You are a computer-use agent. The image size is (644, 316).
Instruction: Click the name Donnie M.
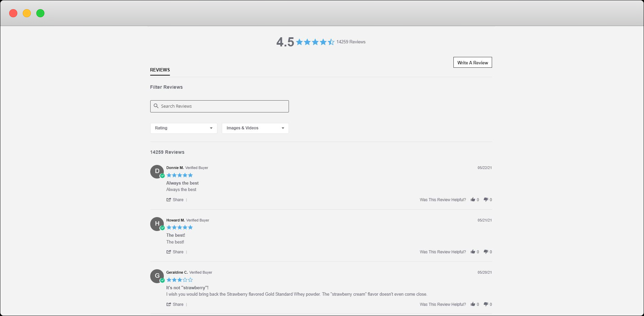pos(175,168)
